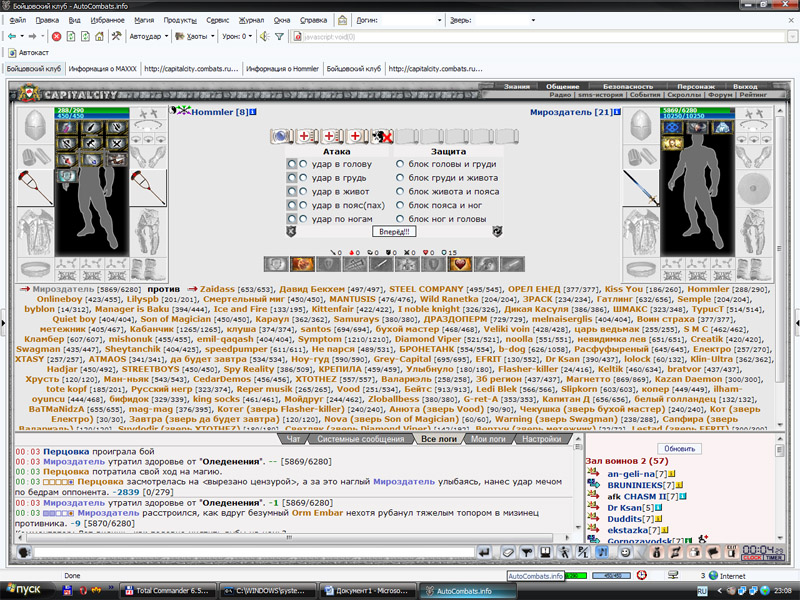Click the horizontal scrollbar under chat log
This screenshot has height=600, width=800.
(292, 538)
